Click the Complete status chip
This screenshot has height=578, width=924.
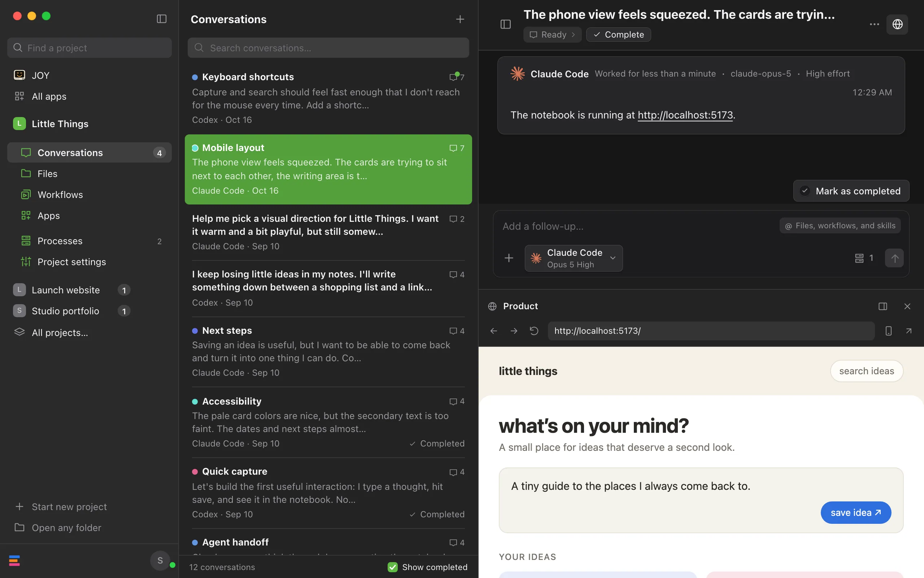(619, 35)
